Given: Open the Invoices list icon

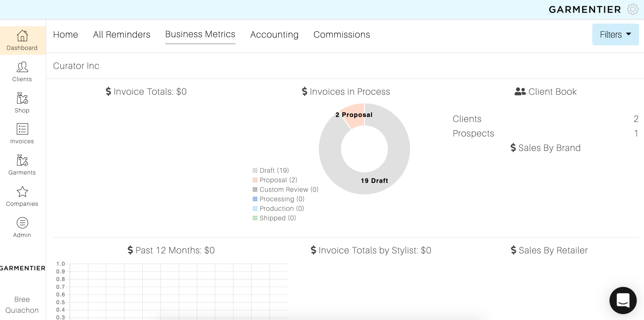Looking at the screenshot, I should point(22,129).
